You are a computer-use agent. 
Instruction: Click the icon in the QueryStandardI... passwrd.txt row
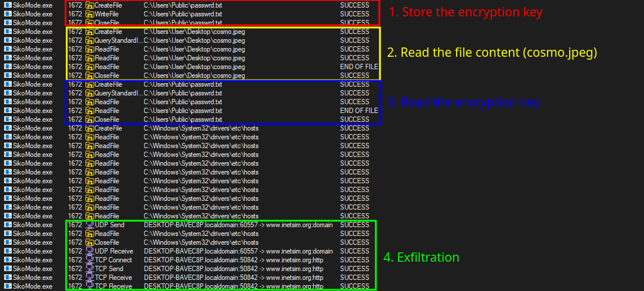point(90,93)
